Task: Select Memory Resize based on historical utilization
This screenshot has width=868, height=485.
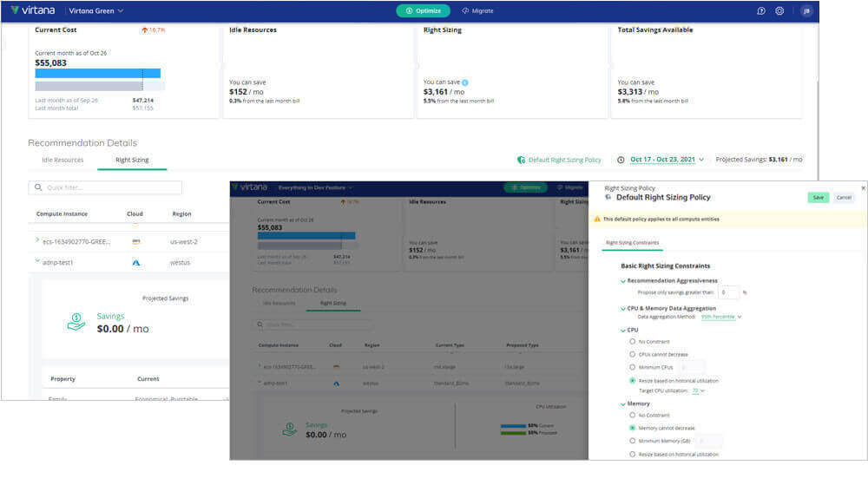Action: point(632,454)
